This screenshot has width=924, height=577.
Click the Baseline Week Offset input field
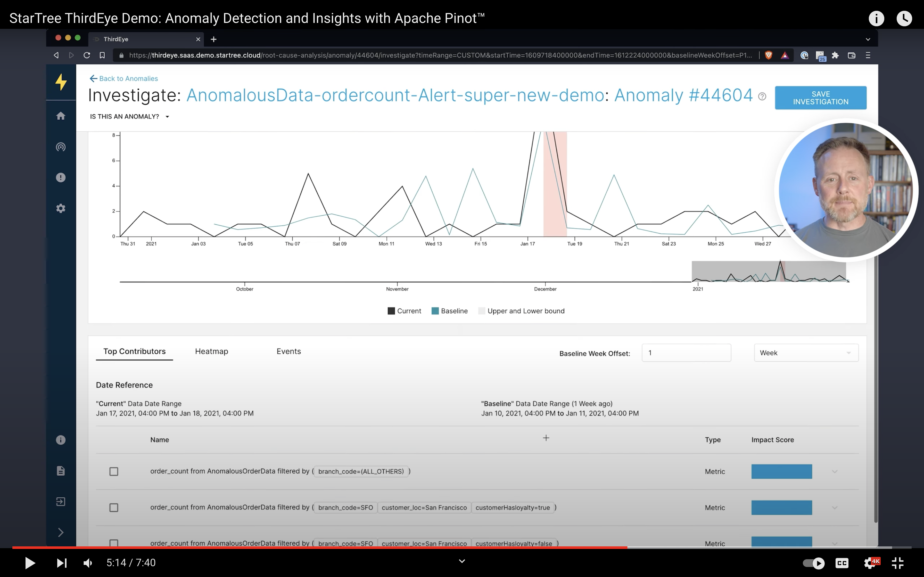tap(686, 353)
